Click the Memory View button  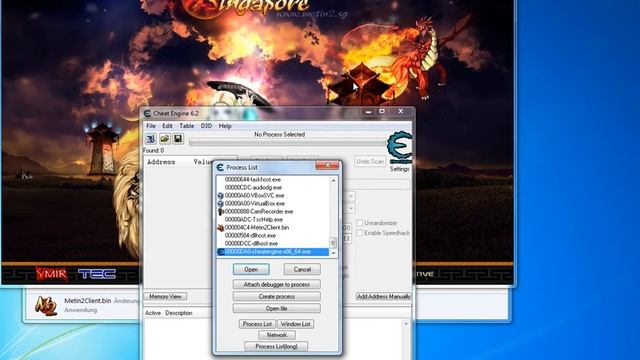[165, 296]
